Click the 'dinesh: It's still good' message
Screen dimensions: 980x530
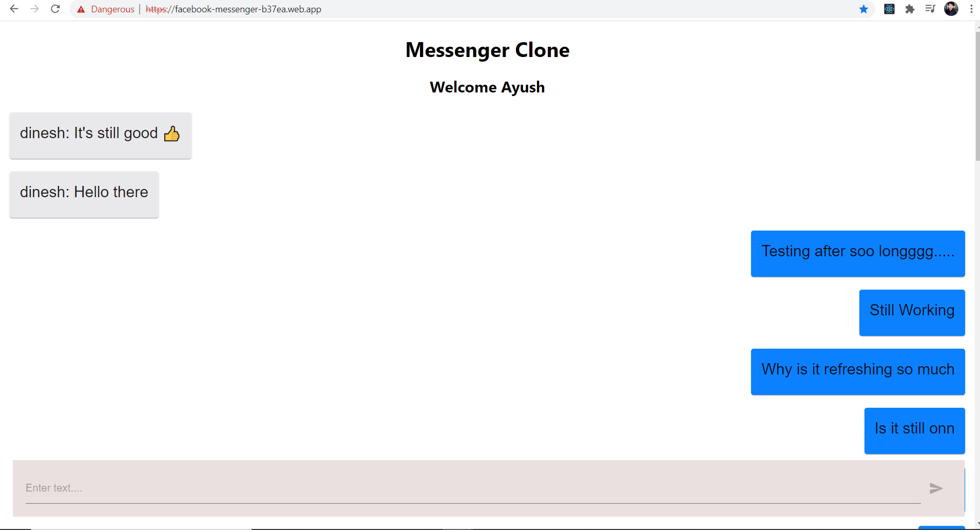pyautogui.click(x=101, y=136)
